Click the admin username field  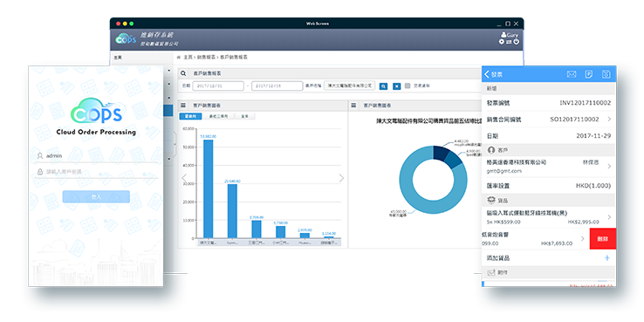(97, 156)
